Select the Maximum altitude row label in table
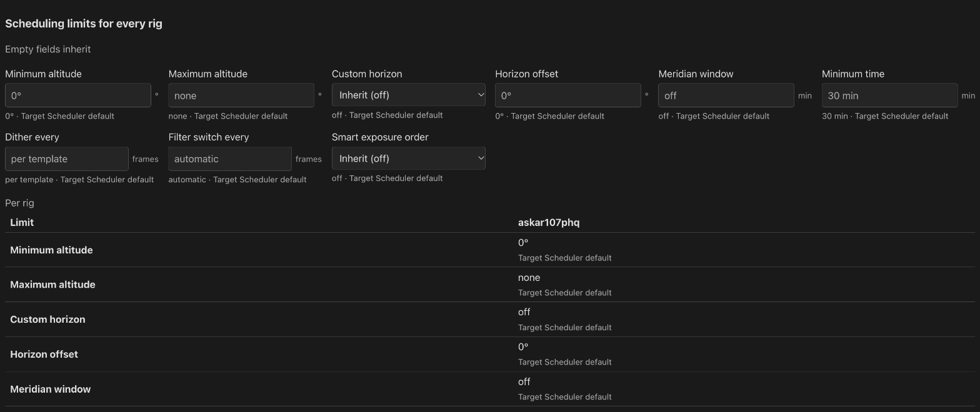Image resolution: width=980 pixels, height=412 pixels. coord(52,285)
